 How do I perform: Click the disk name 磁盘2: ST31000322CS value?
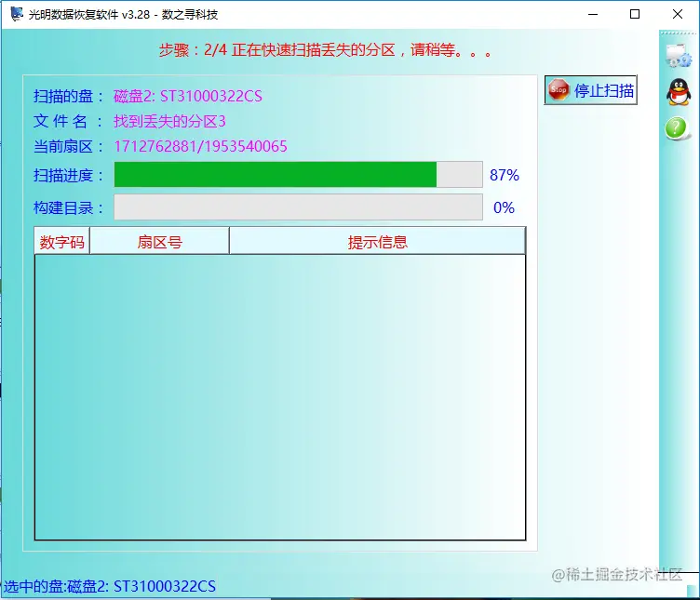(x=188, y=96)
